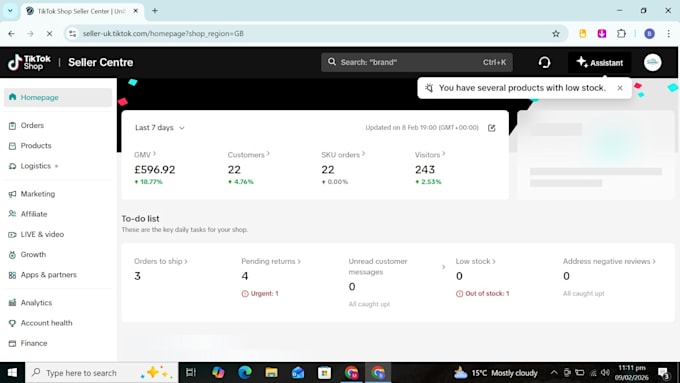The width and height of the screenshot is (680, 383).
Task: Open the profile avatar menu
Action: 652,62
